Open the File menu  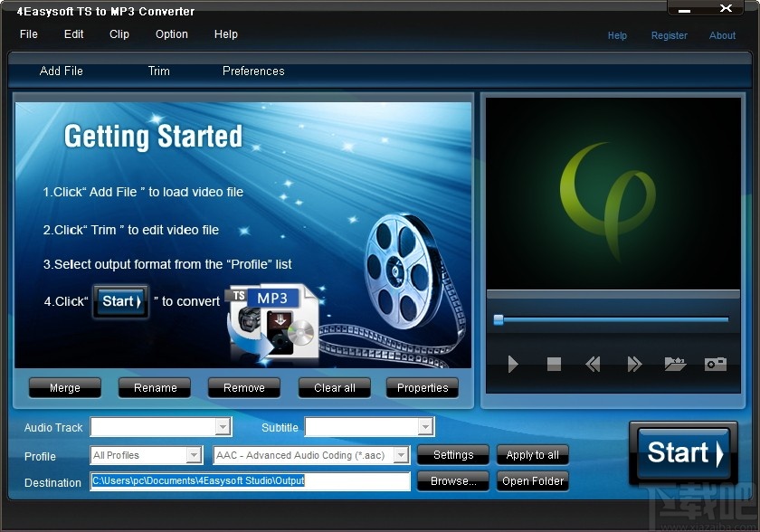[x=28, y=34]
